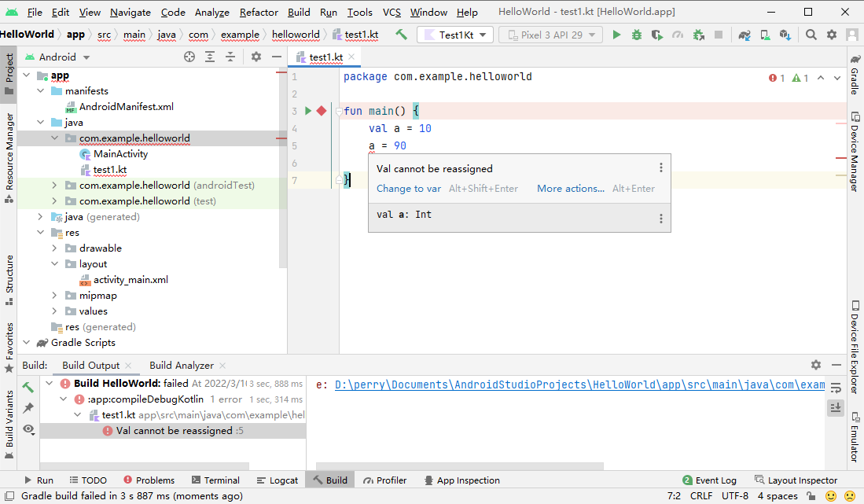Click the account avatar icon
Image resolution: width=864 pixels, height=504 pixels.
852,35
